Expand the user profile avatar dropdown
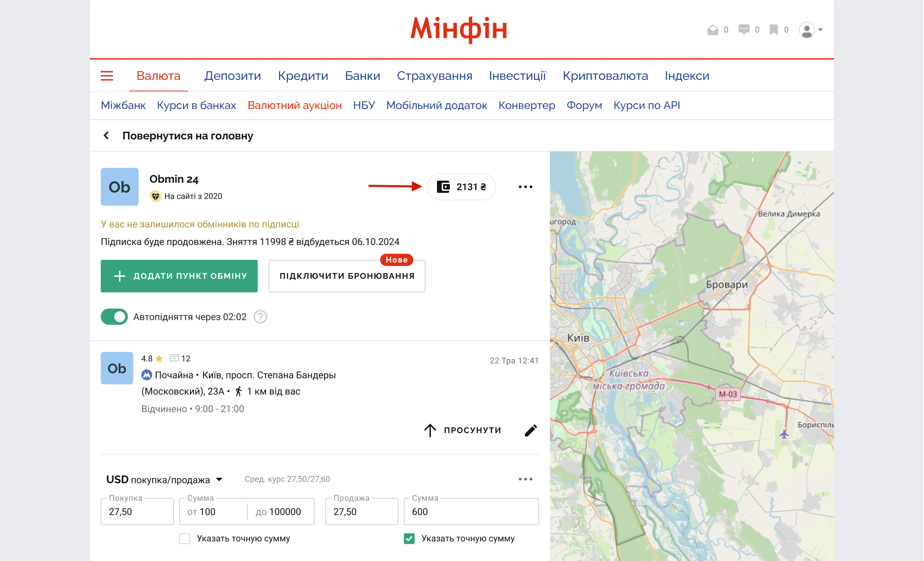The width and height of the screenshot is (924, 561). (x=811, y=30)
